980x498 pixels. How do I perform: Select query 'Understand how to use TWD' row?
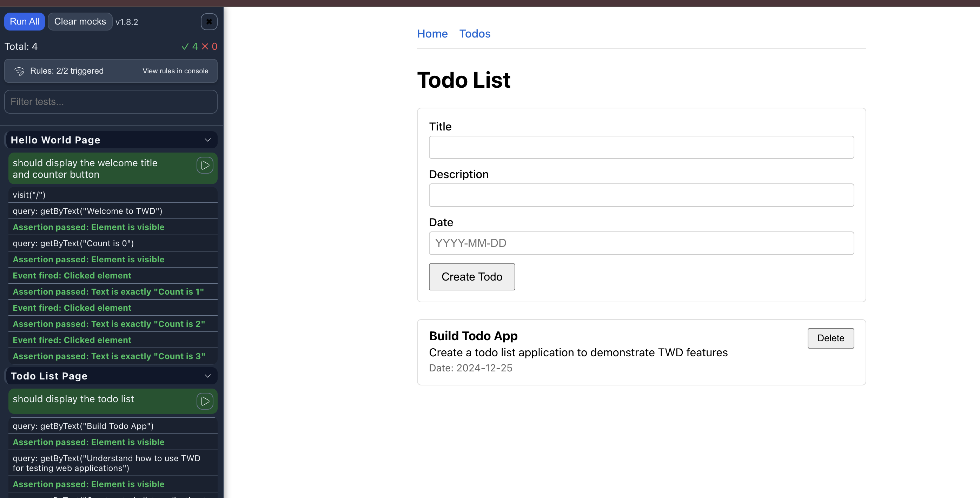point(113,463)
